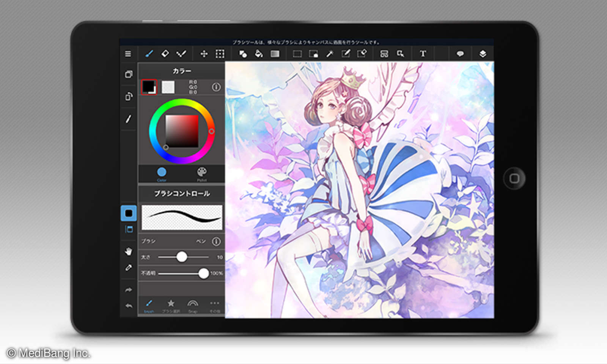Select the Text tool

pos(423,54)
